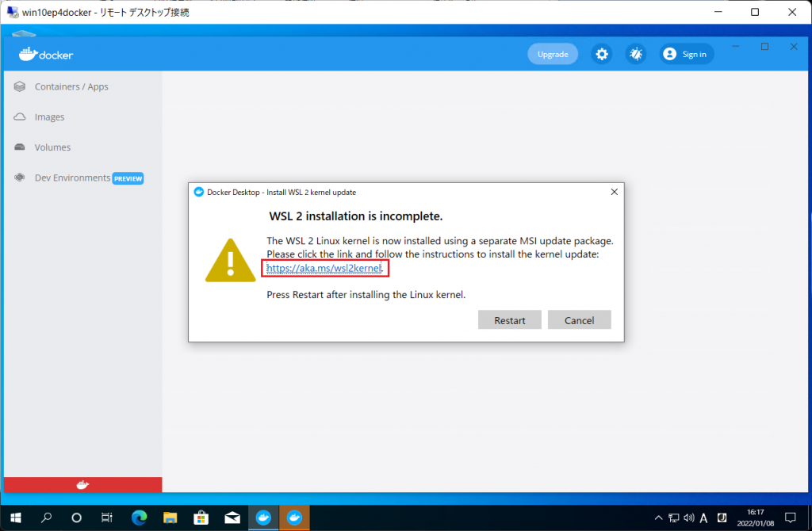Screen dimensions: 812x531
Task: Show hidden system tray icons
Action: [x=658, y=518]
